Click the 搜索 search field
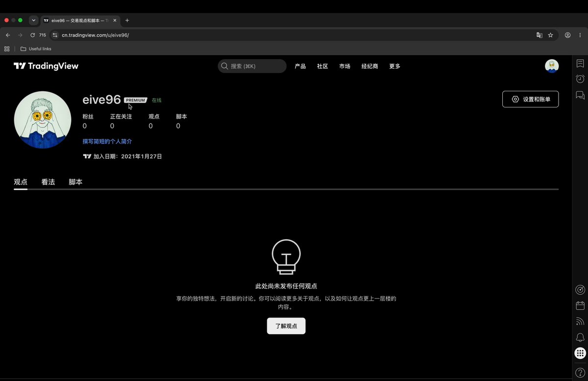The image size is (588, 381). 252,66
